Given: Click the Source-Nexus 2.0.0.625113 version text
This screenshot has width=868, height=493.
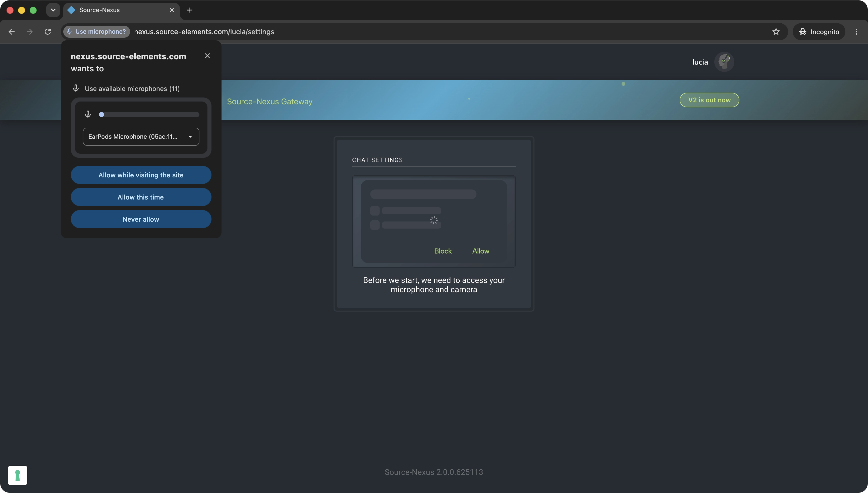Looking at the screenshot, I should [434, 472].
